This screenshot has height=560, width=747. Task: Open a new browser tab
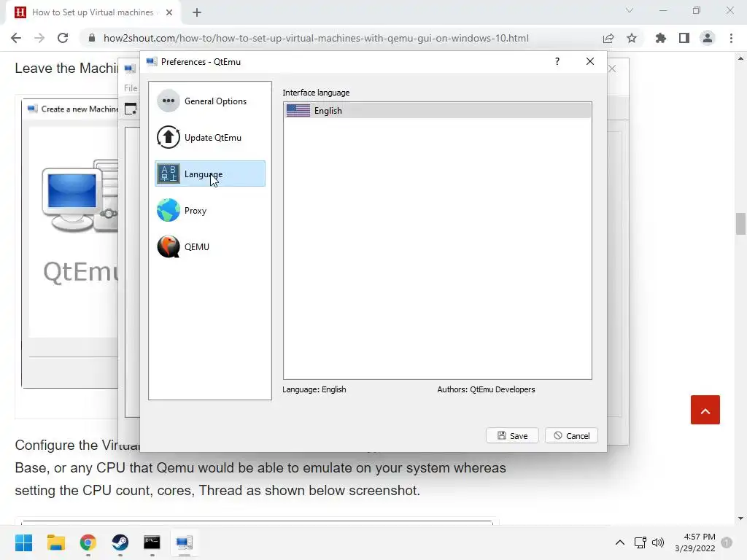197,12
